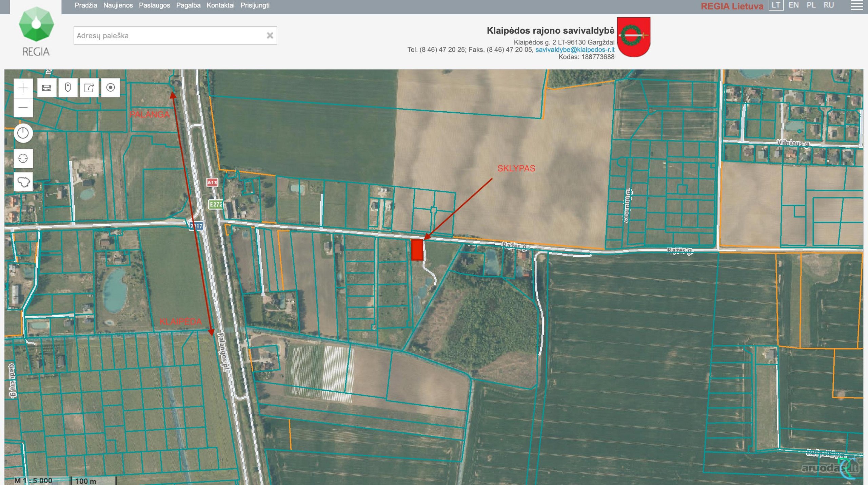Open the Naujienos menu item
The image size is (868, 485).
[118, 5]
